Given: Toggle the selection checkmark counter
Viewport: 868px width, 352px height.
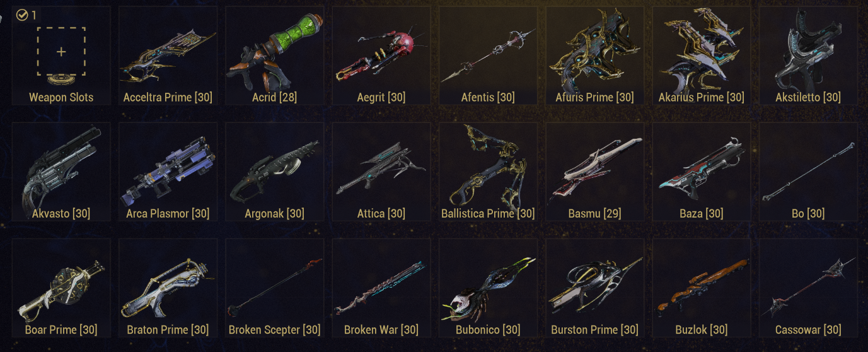Looking at the screenshot, I should coord(26,15).
